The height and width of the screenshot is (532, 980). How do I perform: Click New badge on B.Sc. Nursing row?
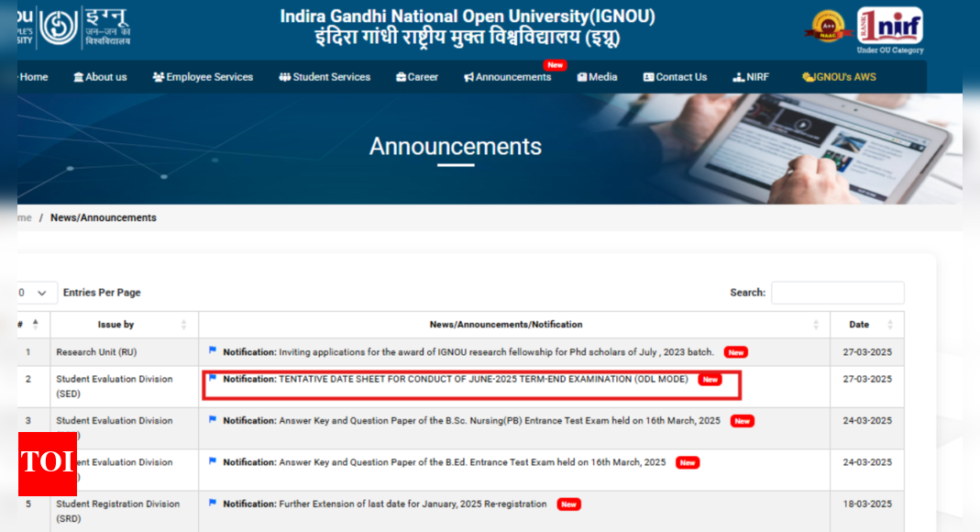click(x=743, y=421)
